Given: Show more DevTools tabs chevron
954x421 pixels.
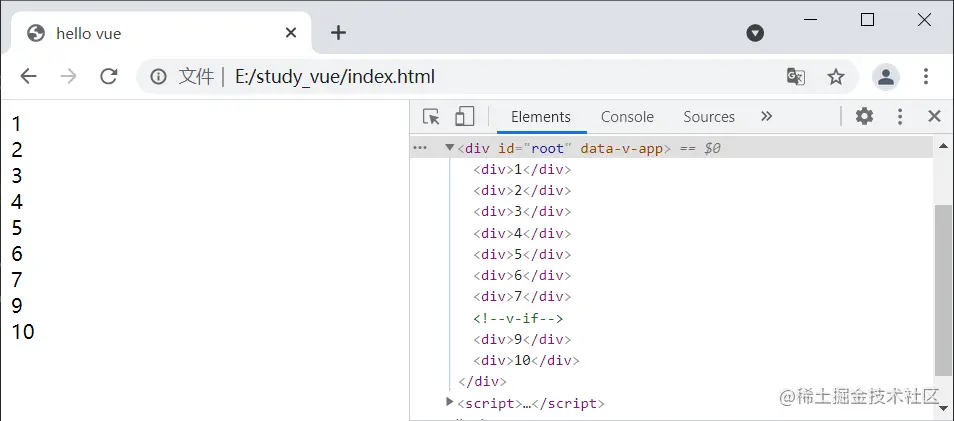Looking at the screenshot, I should point(767,116).
